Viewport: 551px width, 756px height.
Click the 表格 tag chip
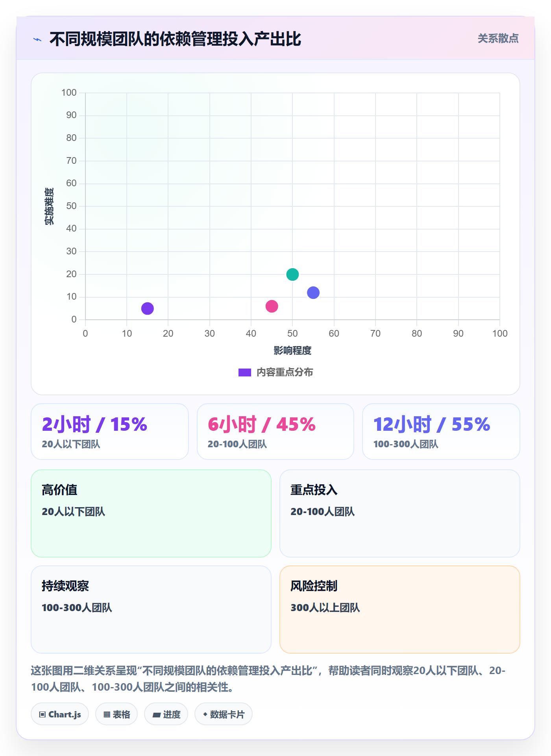[x=116, y=714]
